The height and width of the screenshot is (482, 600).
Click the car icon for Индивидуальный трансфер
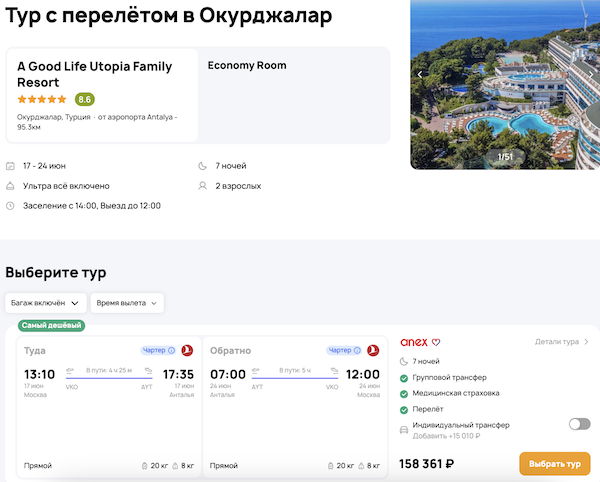tap(404, 429)
